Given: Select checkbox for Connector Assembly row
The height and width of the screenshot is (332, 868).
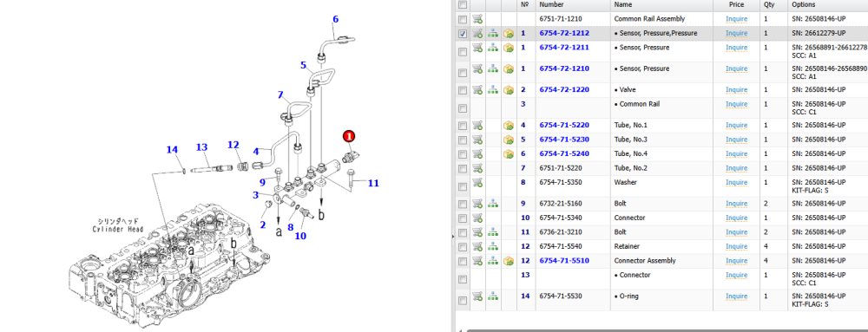Looking at the screenshot, I should [x=463, y=261].
